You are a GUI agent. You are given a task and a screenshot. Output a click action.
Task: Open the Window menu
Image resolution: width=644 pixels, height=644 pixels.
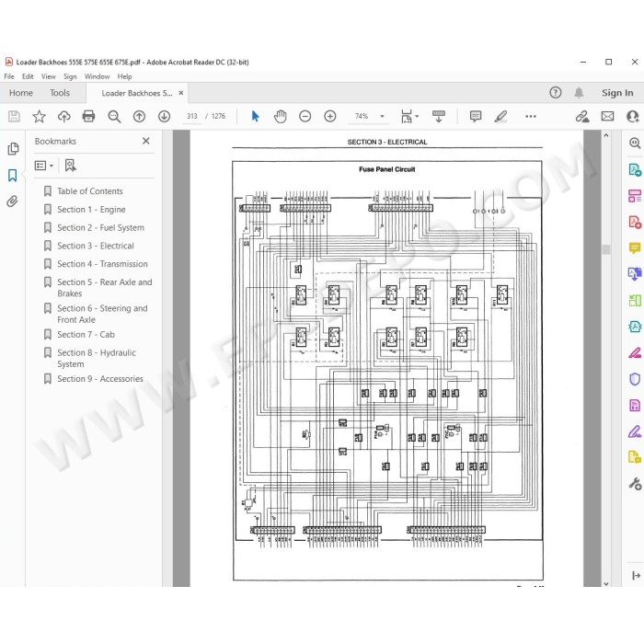[x=97, y=76]
